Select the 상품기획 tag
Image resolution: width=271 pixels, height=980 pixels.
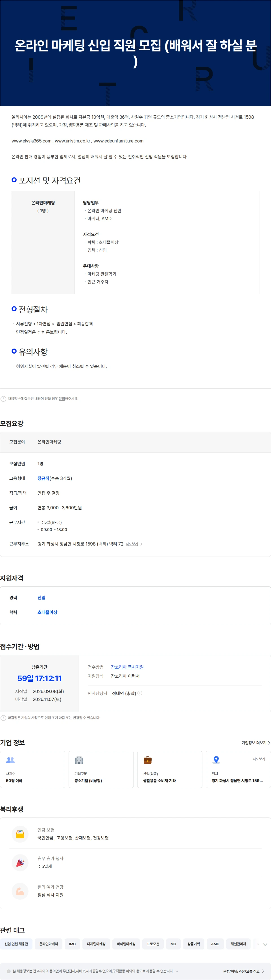pos(193,944)
